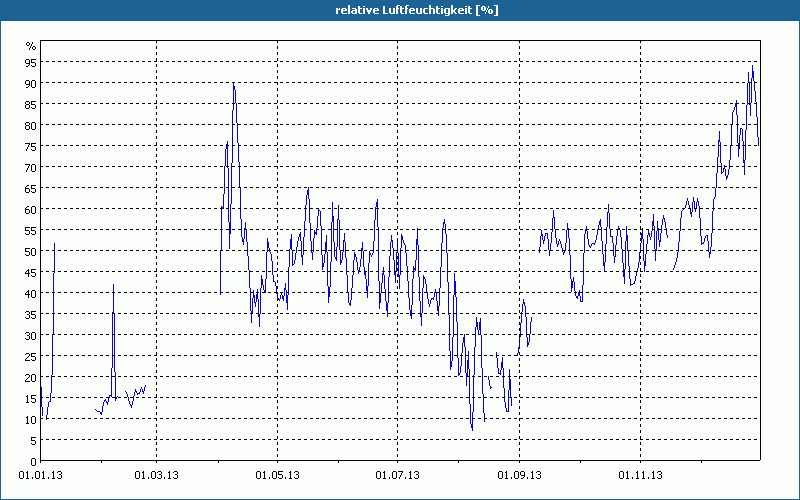
Task: Click the x-axis date label 01.03.13
Action: point(156,476)
